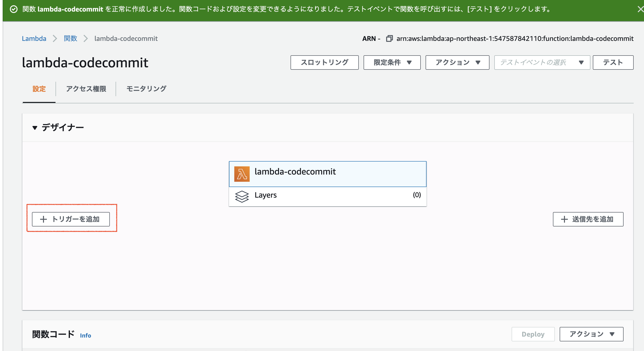Select the Layers (0) row
This screenshot has width=644, height=351.
[328, 196]
